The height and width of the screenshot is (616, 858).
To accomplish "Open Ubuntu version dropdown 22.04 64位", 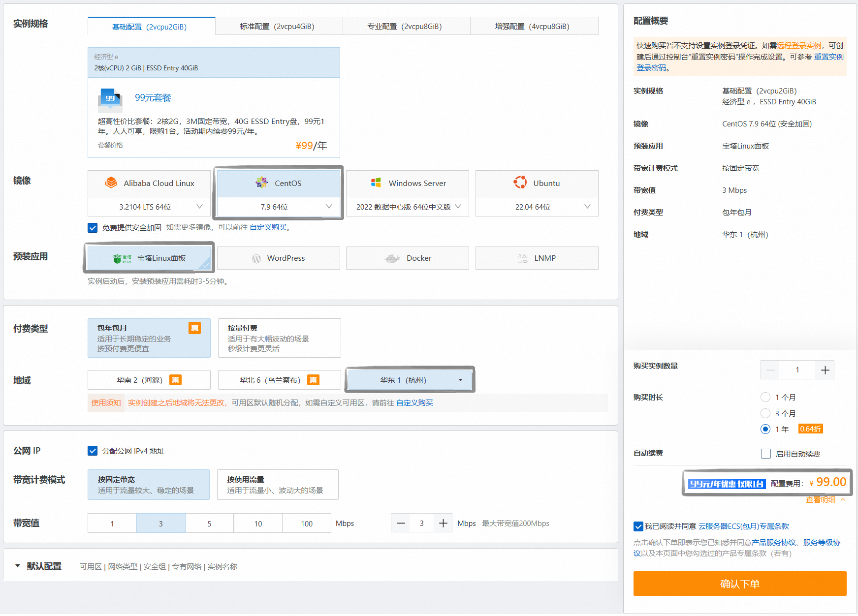I will click(x=537, y=207).
